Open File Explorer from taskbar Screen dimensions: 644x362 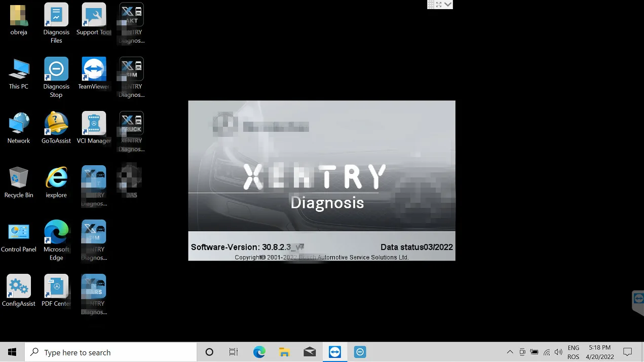(284, 352)
